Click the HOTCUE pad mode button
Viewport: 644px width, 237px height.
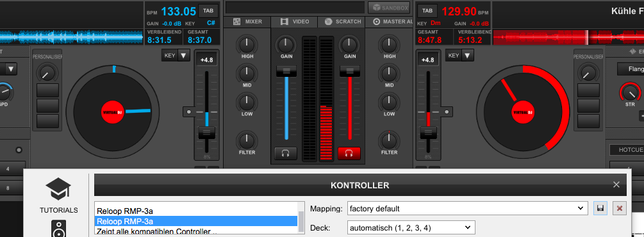pos(627,151)
